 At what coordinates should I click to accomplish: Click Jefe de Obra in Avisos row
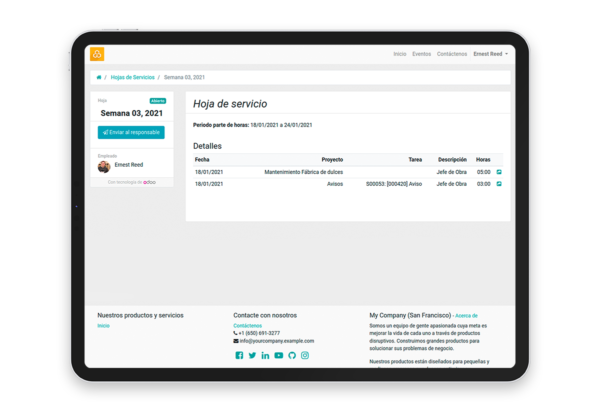[452, 184]
